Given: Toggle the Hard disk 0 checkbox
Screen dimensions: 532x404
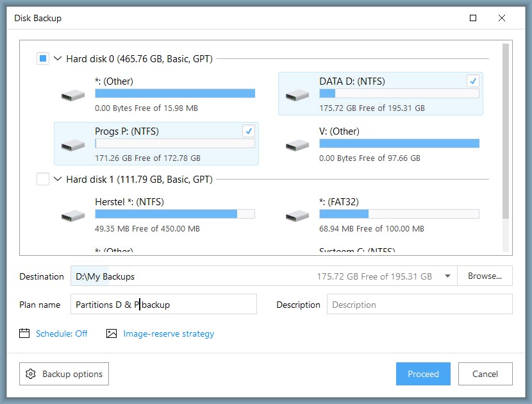Looking at the screenshot, I should (43, 59).
